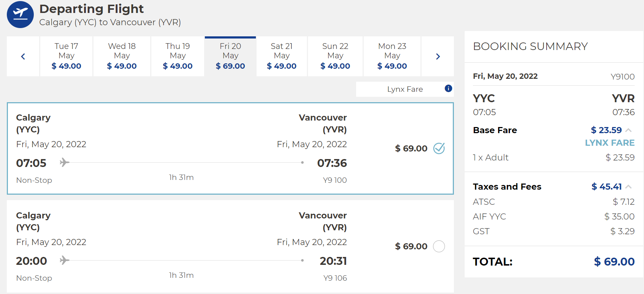Show later dates with right arrow

point(438,56)
